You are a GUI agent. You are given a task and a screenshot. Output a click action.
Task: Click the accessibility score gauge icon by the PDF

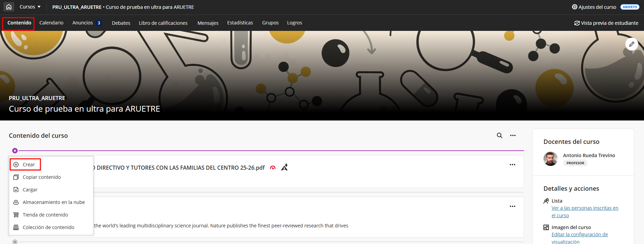[x=272, y=168]
